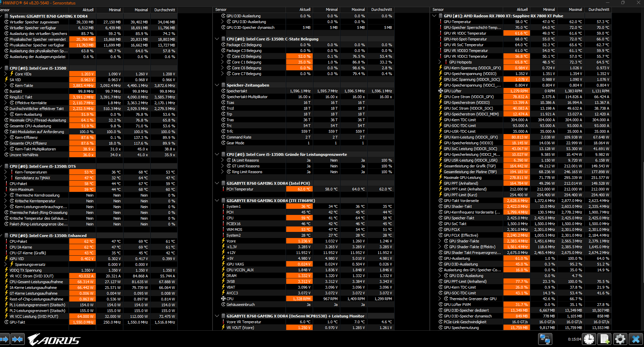Click lightning icon beside Vcore
This screenshot has height=347, width=644.
(x=223, y=241)
